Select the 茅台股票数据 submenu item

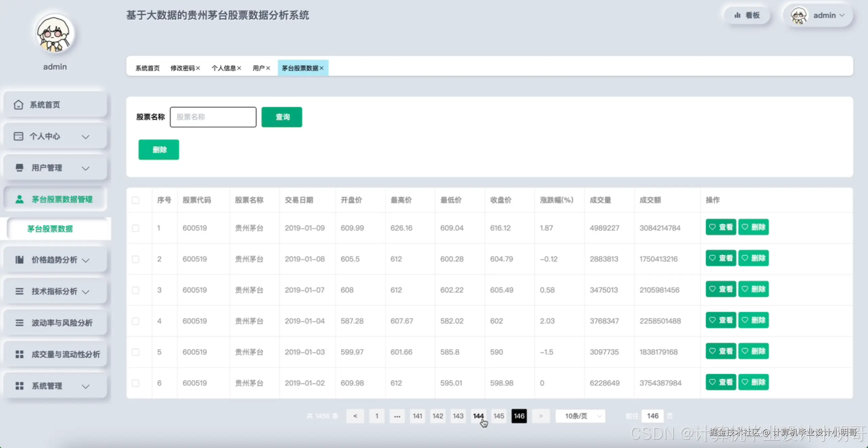[50, 229]
